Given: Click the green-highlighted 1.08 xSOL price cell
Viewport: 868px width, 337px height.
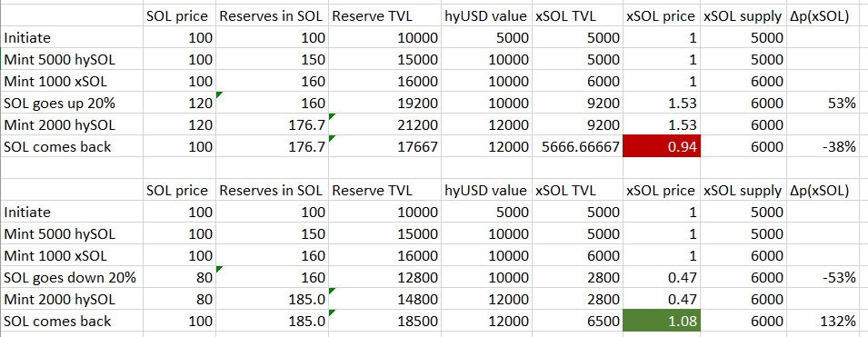Looking at the screenshot, I should pyautogui.click(x=662, y=321).
